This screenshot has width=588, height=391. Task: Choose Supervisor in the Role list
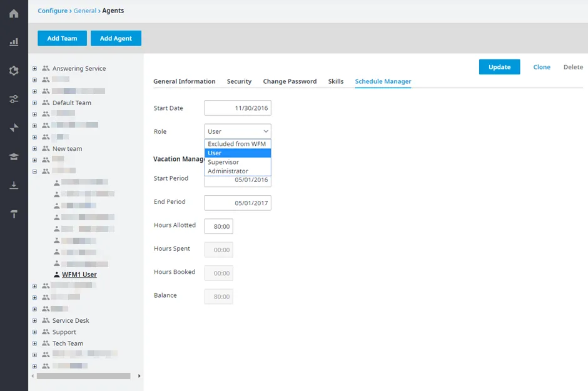coord(238,162)
